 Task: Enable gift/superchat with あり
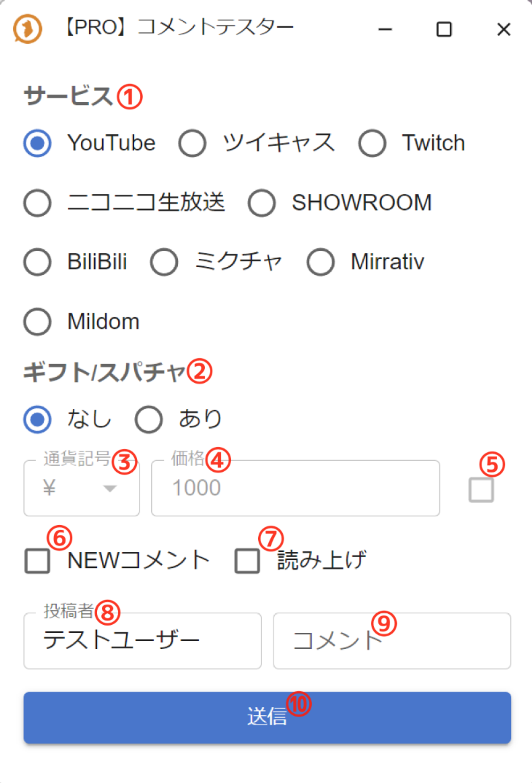coord(148,419)
